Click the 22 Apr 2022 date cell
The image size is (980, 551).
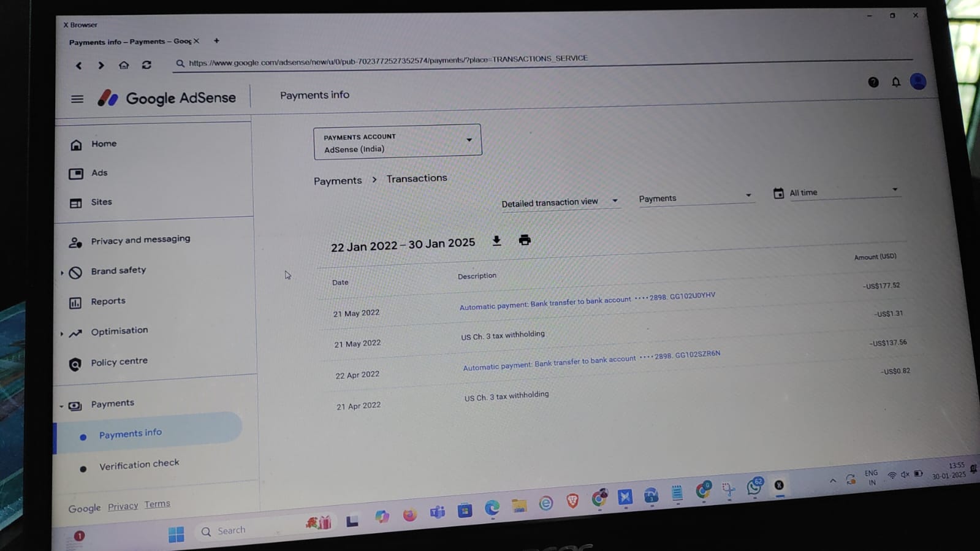357,375
